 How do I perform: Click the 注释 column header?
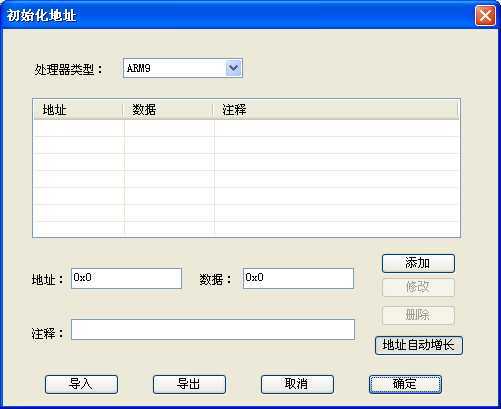[x=336, y=110]
